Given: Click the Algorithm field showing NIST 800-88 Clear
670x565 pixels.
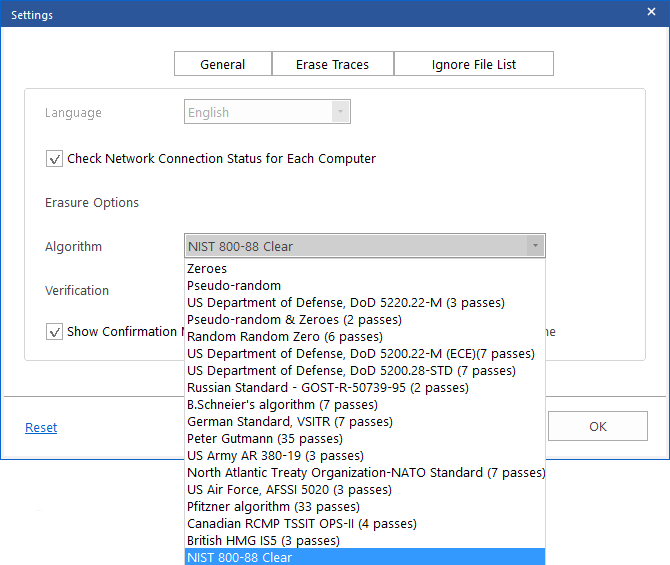Looking at the screenshot, I should tap(364, 246).
